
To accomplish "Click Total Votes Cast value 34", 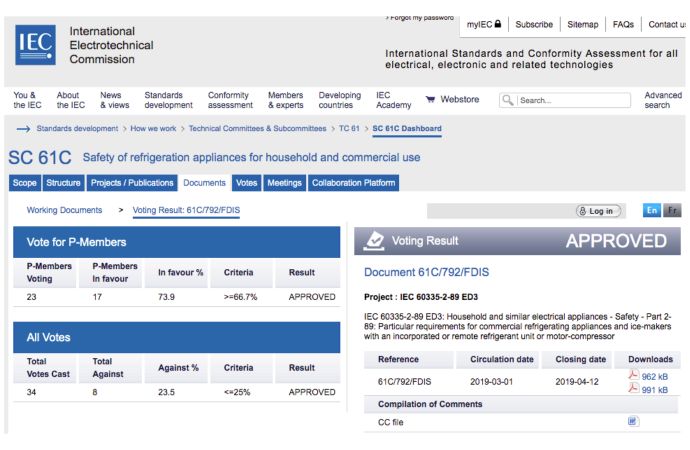I will tap(31, 392).
